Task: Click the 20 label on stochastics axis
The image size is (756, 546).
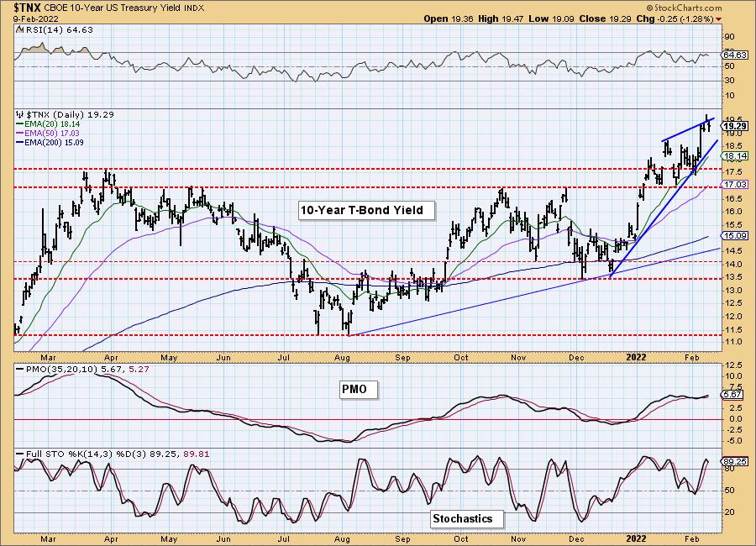Action: [729, 512]
